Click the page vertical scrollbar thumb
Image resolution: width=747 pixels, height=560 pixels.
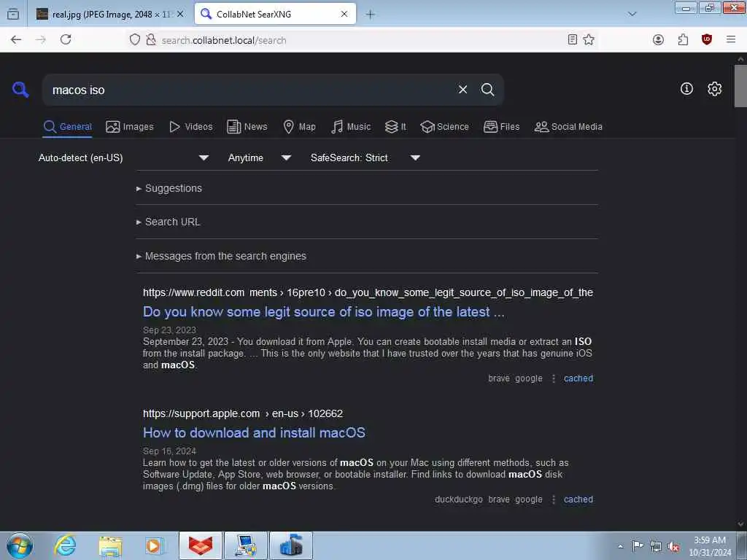pyautogui.click(x=740, y=86)
